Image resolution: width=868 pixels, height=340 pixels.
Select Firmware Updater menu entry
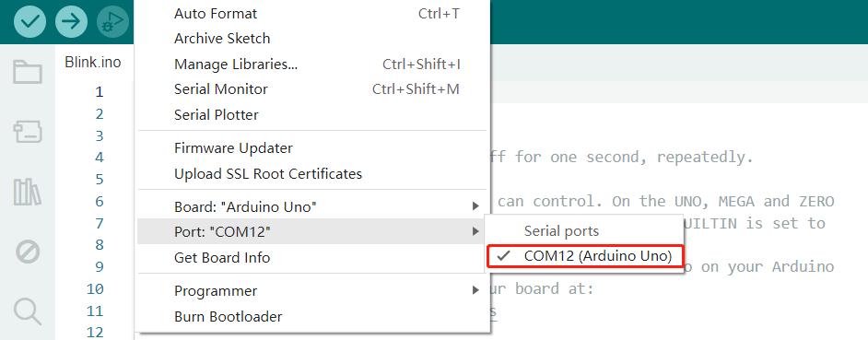click(312, 147)
